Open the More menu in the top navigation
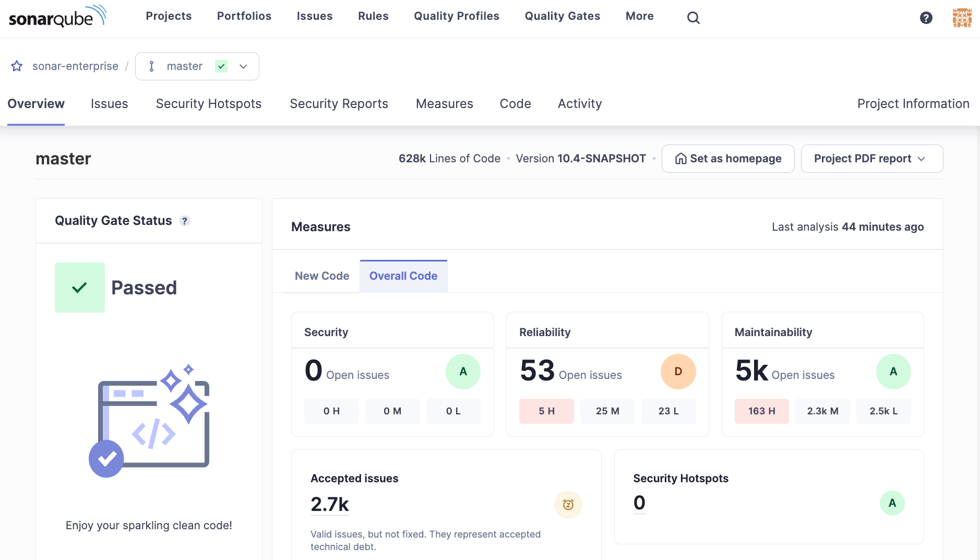Viewport: 980px width, 560px height. [x=639, y=16]
